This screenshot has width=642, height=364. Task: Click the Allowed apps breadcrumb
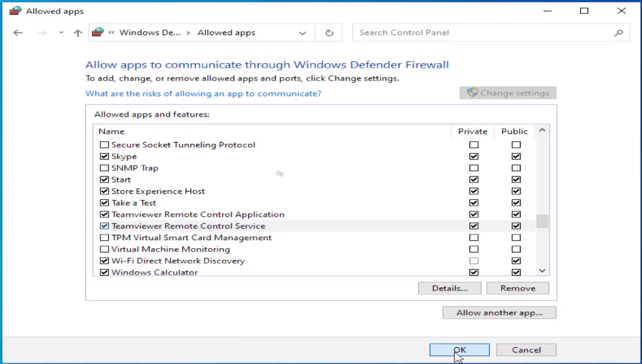point(226,33)
